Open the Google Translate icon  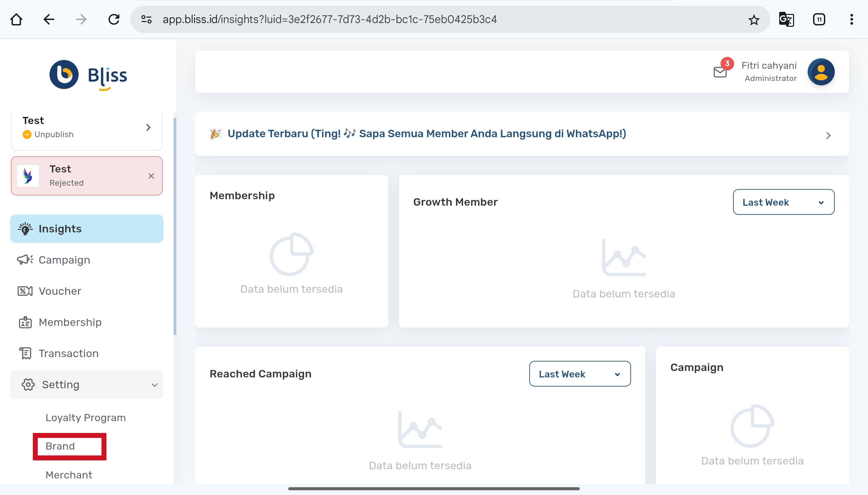coord(786,19)
